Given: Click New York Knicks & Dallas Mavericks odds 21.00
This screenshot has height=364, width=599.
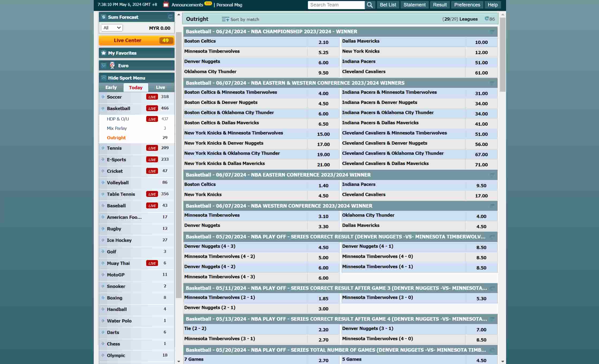Looking at the screenshot, I should pyautogui.click(x=323, y=164).
